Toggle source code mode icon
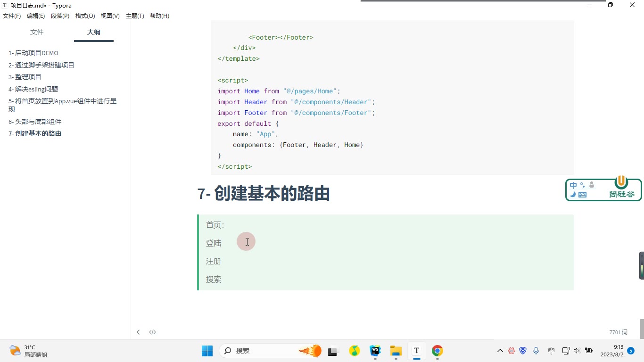 tap(152, 332)
